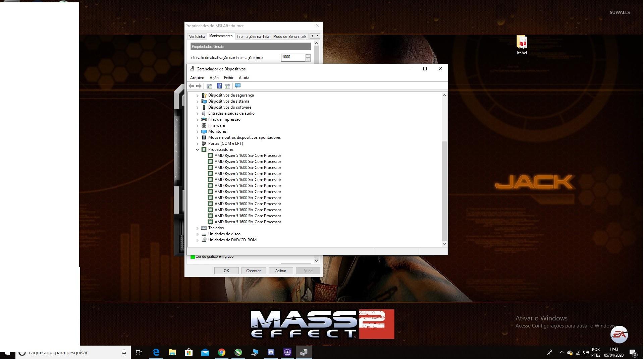Open the Izabel desktop shortcut

click(522, 45)
